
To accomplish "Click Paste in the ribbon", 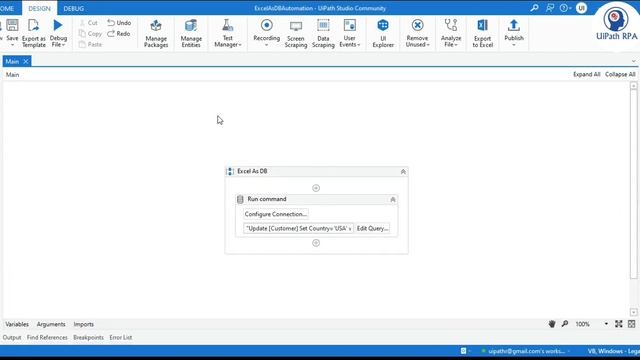I will 90,44.
